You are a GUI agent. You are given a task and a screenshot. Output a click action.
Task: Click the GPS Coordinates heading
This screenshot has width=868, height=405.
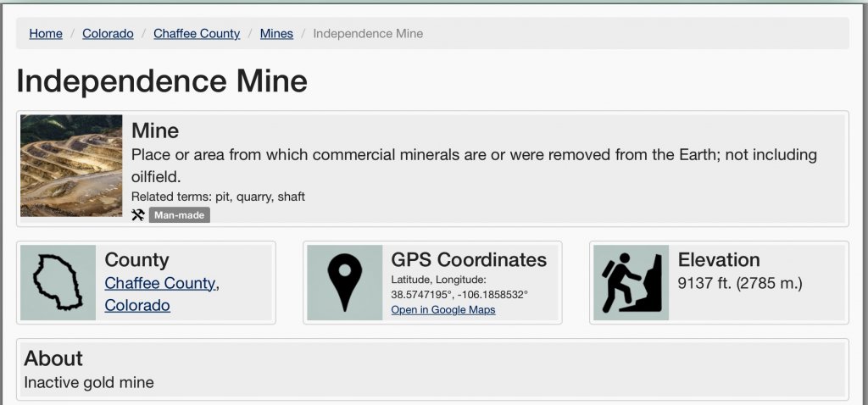pos(469,260)
